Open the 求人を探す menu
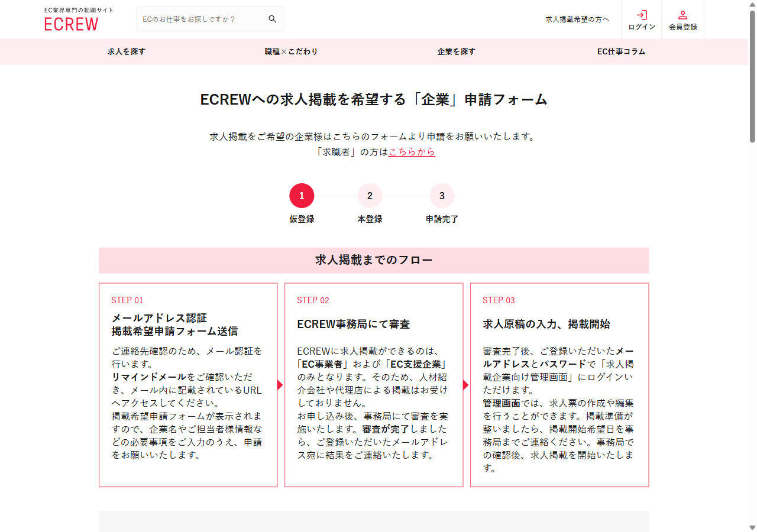The image size is (757, 532). click(127, 51)
